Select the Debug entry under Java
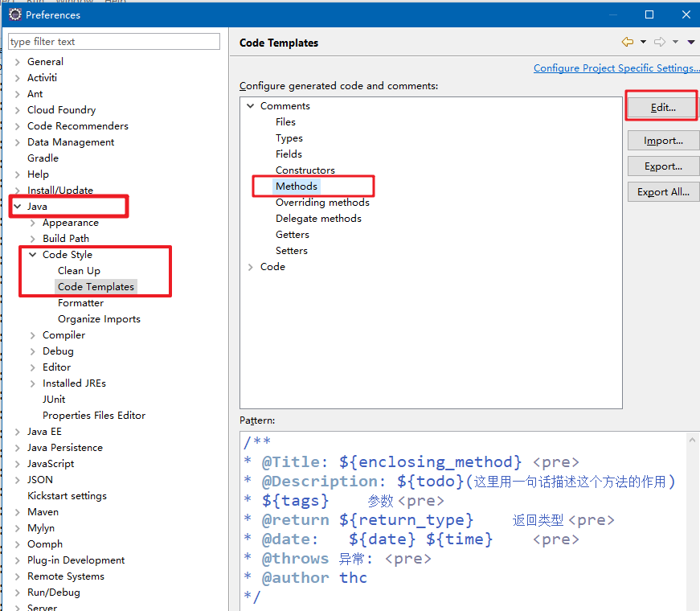 (x=58, y=351)
